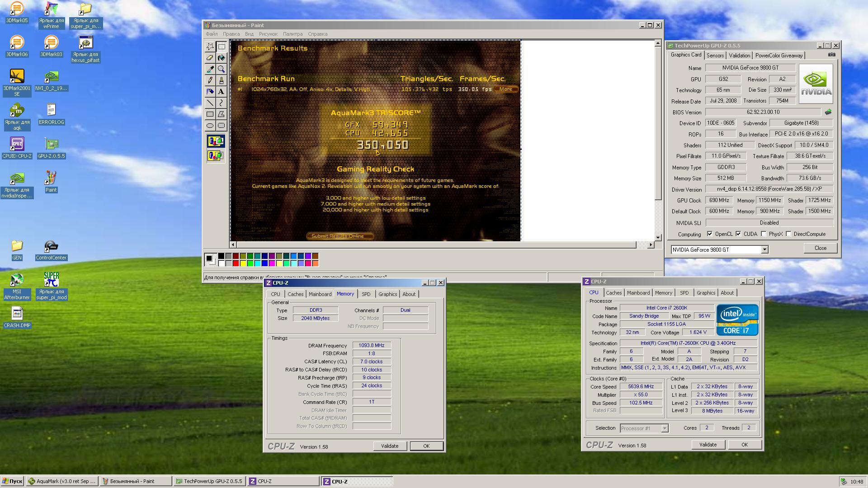Click the system tray icon near the clock
This screenshot has height=488, width=868.
coord(844,482)
